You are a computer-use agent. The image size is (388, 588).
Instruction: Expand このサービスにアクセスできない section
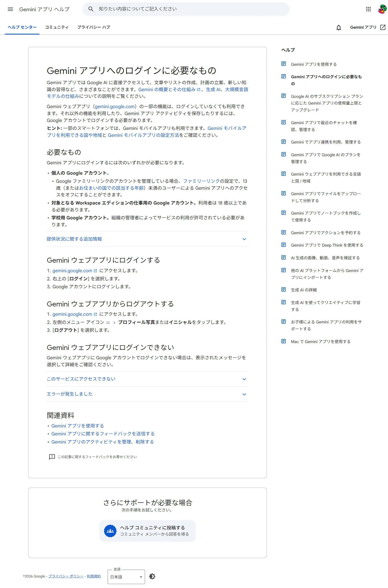147,379
